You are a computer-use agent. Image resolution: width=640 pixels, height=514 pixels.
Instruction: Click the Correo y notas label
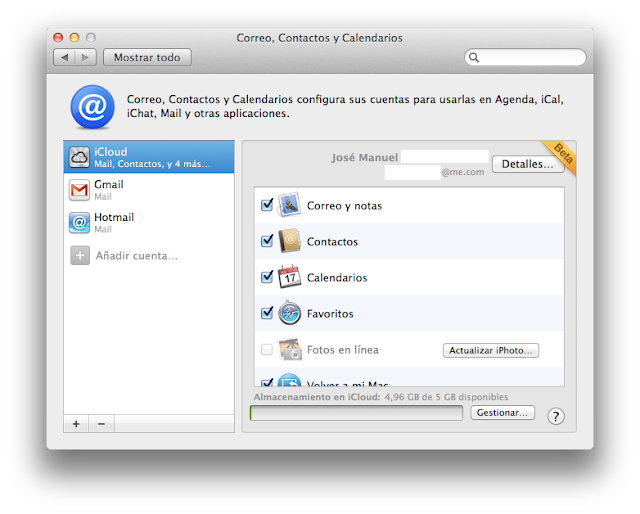pos(344,206)
